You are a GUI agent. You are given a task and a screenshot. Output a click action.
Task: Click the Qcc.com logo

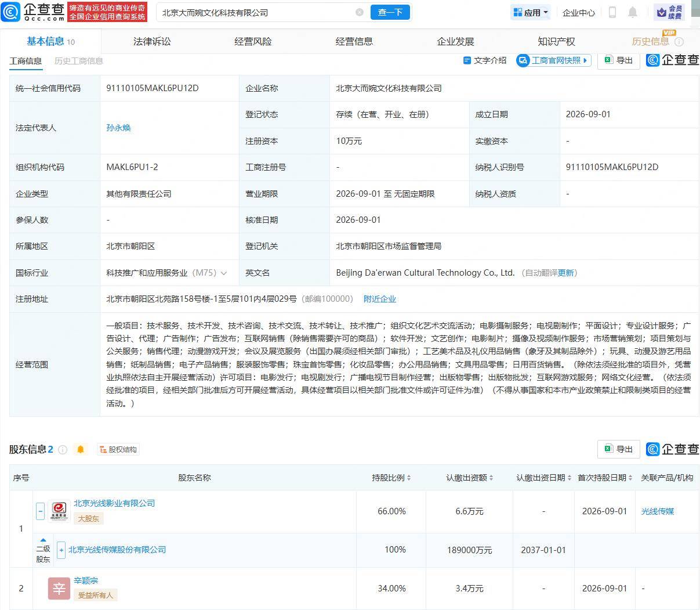32,12
